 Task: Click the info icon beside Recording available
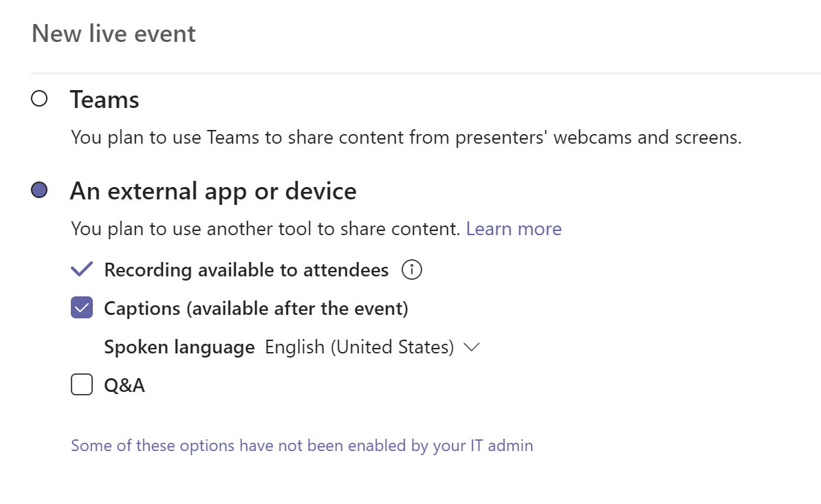pos(411,270)
